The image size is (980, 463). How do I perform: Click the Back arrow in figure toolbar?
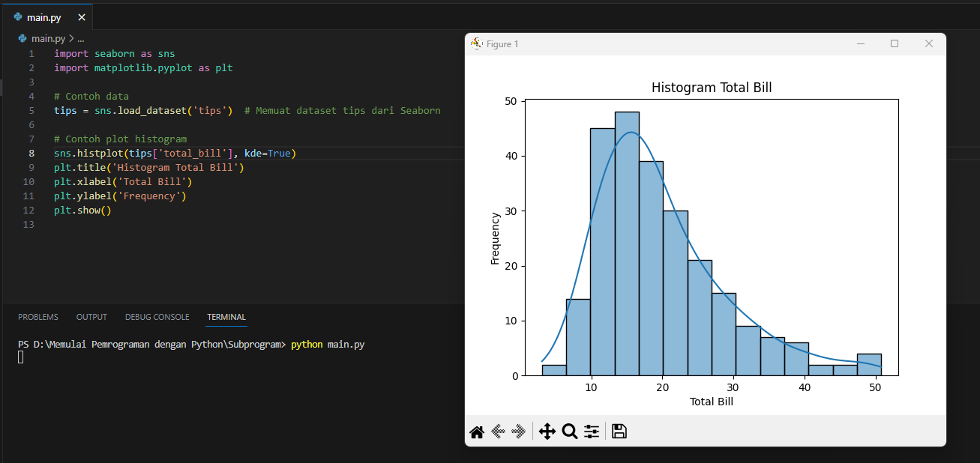click(x=498, y=432)
